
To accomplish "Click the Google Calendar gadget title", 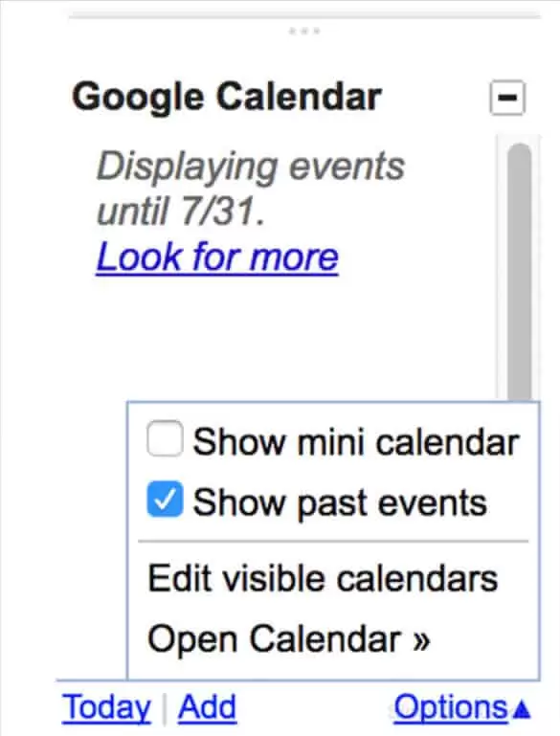I will (227, 98).
